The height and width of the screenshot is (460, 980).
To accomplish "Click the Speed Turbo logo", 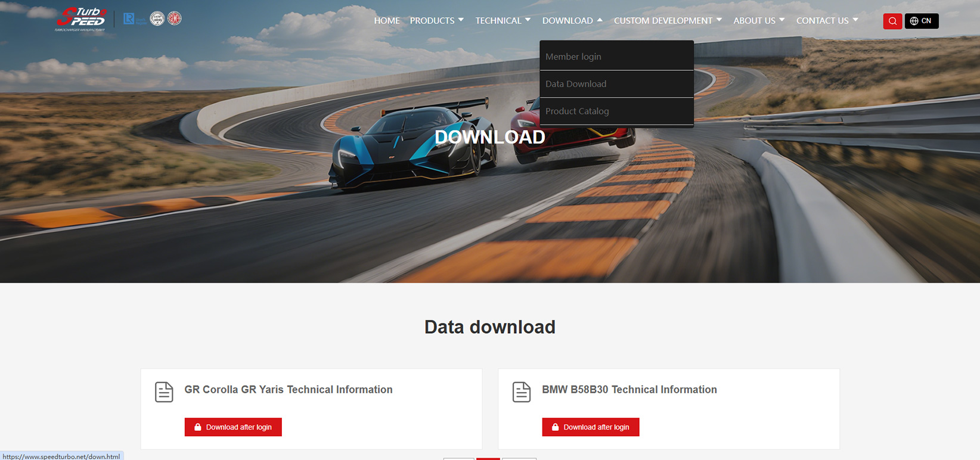I will click(x=81, y=19).
